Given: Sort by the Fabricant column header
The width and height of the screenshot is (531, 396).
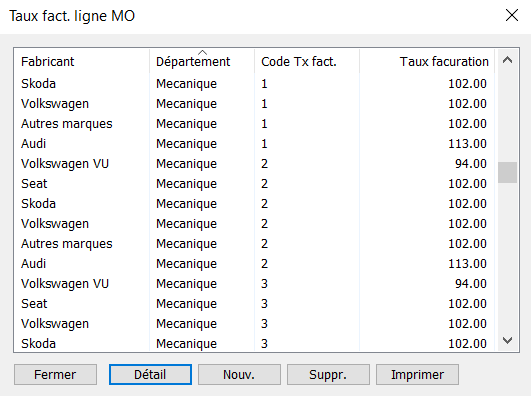Looking at the screenshot, I should (82, 61).
